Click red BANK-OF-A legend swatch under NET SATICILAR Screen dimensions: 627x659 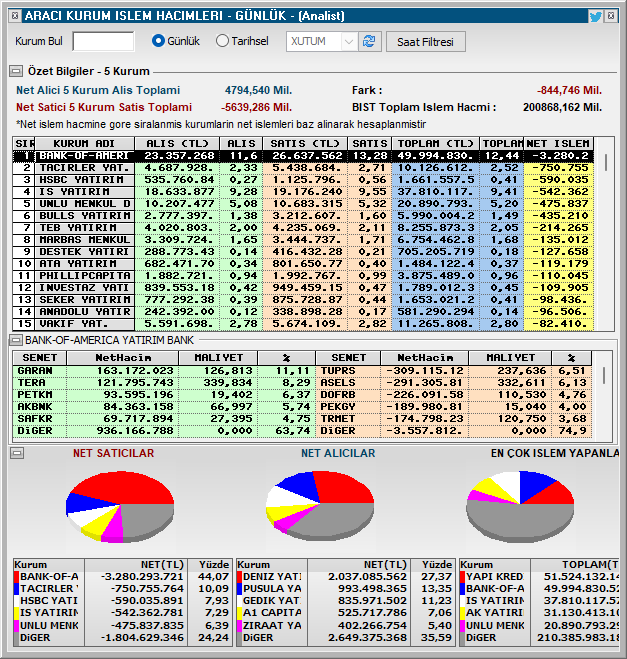(x=18, y=576)
